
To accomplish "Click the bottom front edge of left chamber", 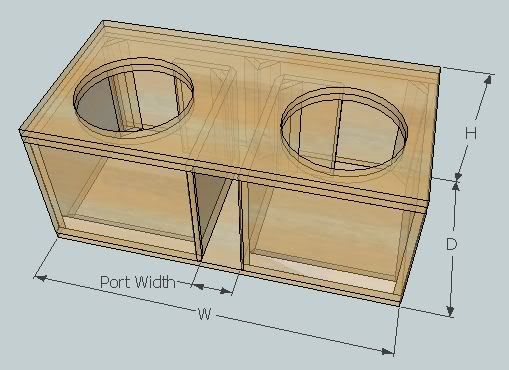I will pos(128,245).
